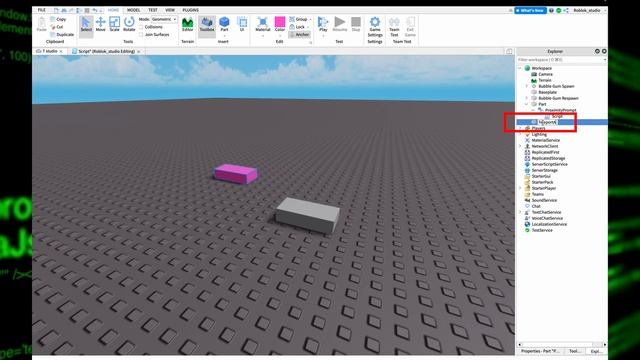Switch to the VIEW ribbon tab
This screenshot has width=640, height=360.
point(170,10)
